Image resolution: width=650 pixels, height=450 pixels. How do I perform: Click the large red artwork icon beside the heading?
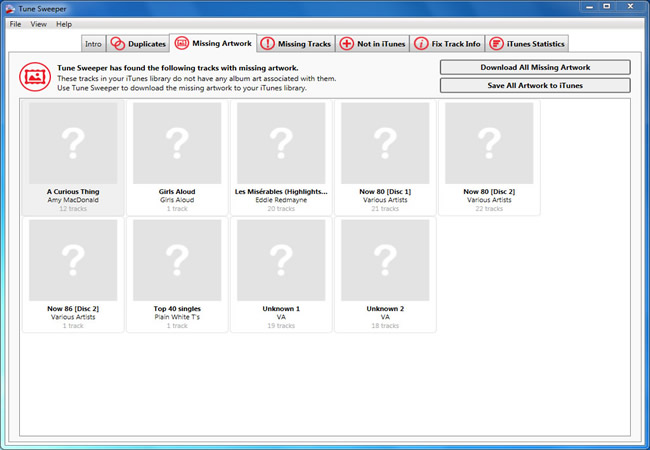(x=35, y=77)
